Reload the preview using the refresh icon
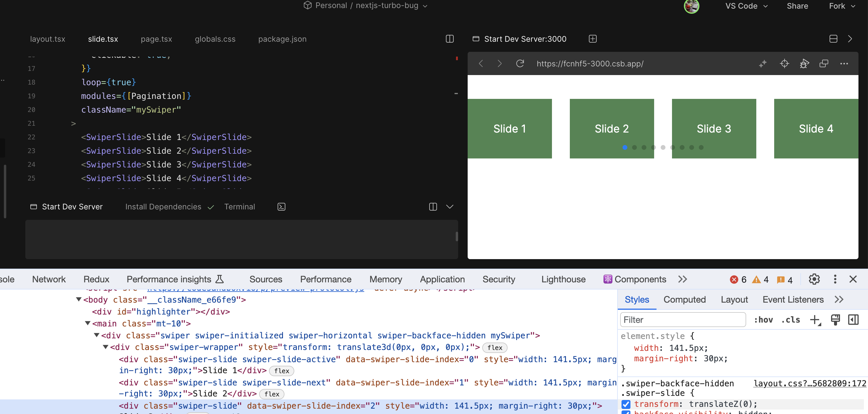This screenshot has width=868, height=414. [x=520, y=63]
